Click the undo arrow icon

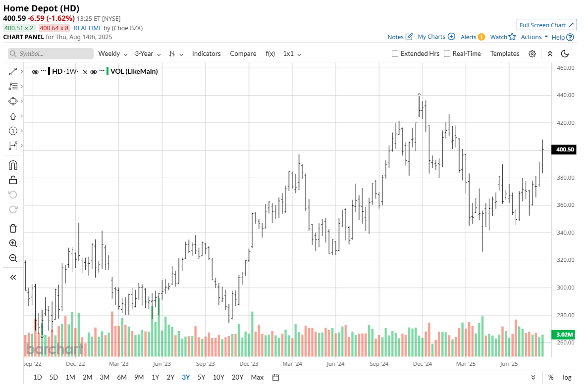pyautogui.click(x=13, y=195)
